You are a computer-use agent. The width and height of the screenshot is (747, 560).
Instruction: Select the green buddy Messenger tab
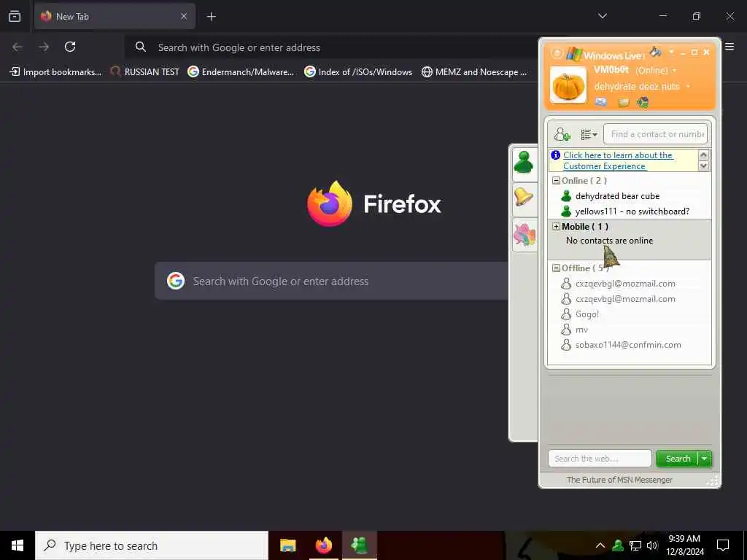coord(524,163)
